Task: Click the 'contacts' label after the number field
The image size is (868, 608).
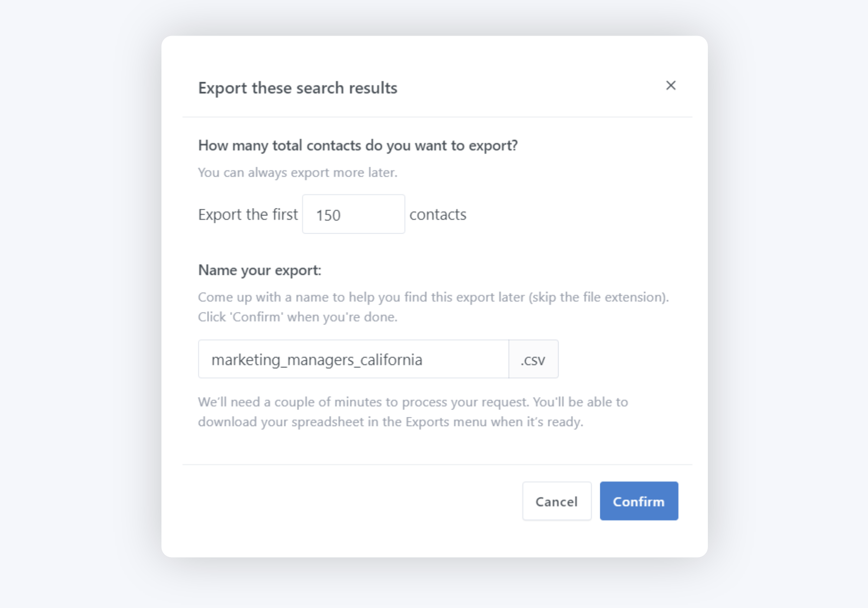Action: (x=438, y=215)
